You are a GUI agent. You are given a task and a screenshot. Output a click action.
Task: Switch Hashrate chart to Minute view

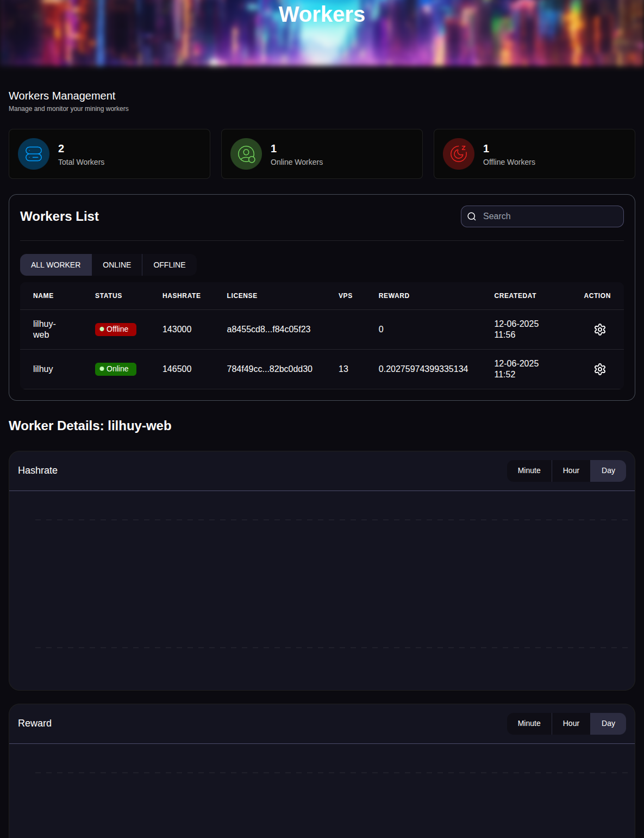click(529, 470)
